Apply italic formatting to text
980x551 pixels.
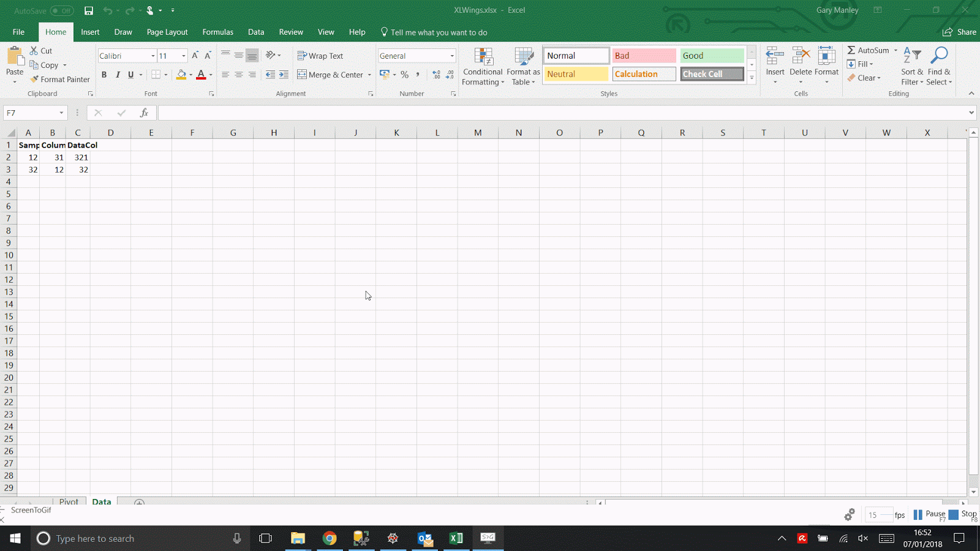[118, 74]
